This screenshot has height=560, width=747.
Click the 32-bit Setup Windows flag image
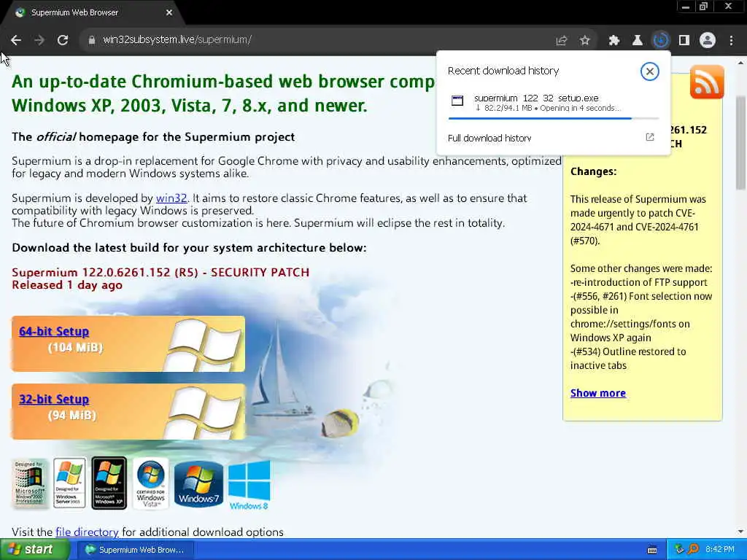204,412
